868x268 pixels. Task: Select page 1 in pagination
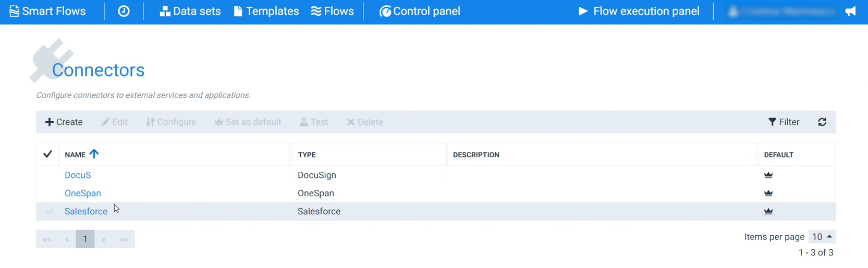click(85, 239)
